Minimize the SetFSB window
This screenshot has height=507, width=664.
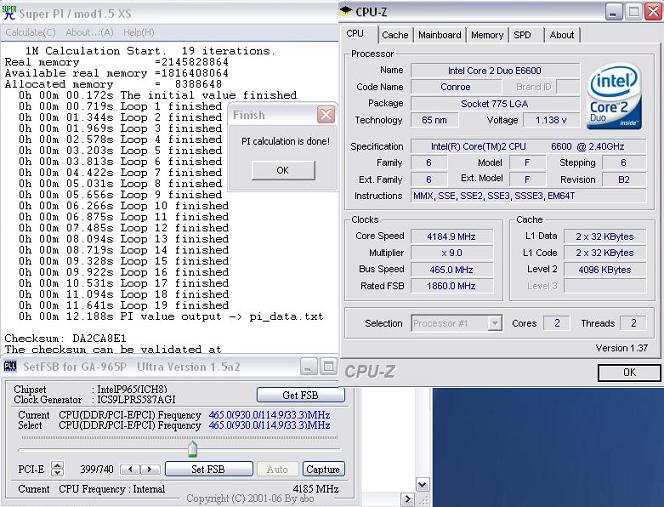pyautogui.click(x=308, y=367)
